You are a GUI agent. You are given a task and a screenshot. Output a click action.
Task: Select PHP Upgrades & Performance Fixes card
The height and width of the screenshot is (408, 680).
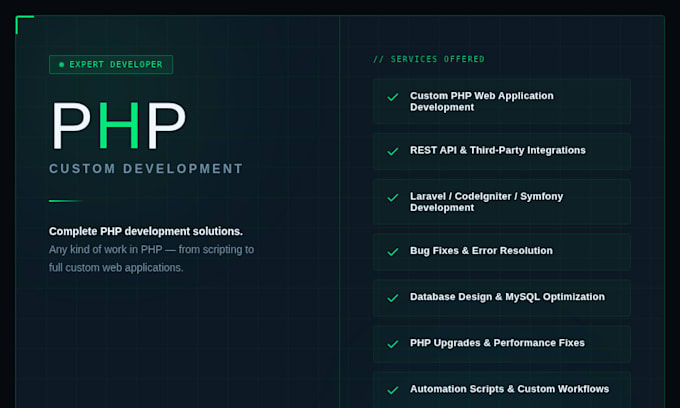coord(502,344)
